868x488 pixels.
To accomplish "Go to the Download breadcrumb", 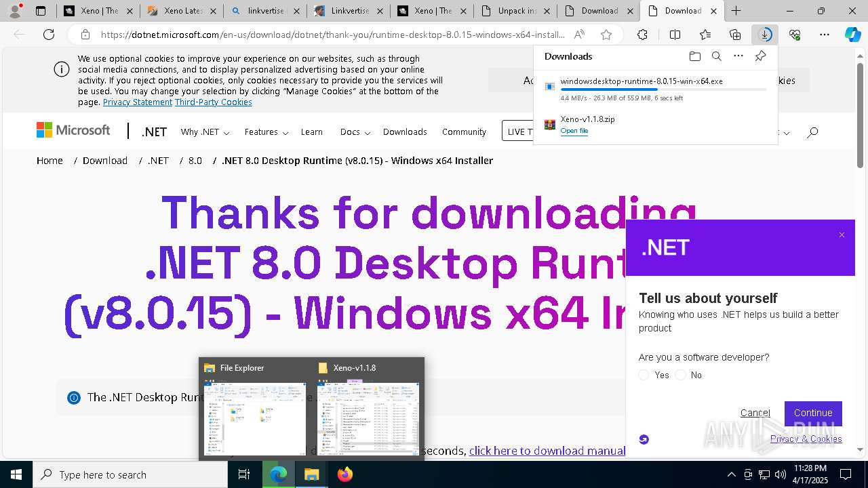I will pyautogui.click(x=105, y=161).
